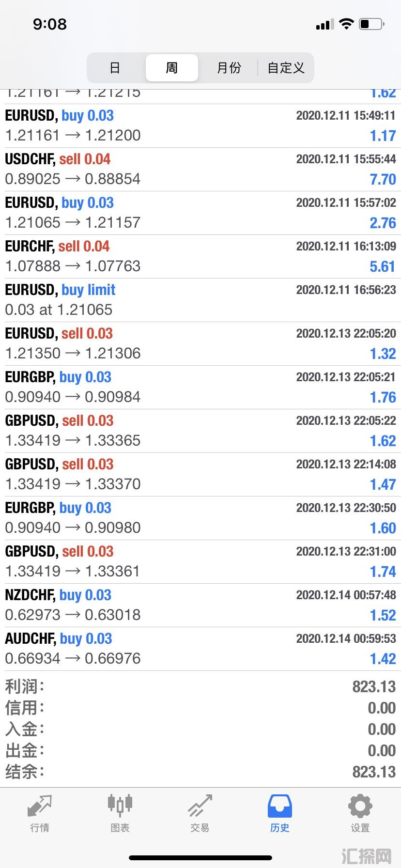The height and width of the screenshot is (868, 401).
Task: Tap the Wi-Fi status icon
Action: [x=346, y=24]
